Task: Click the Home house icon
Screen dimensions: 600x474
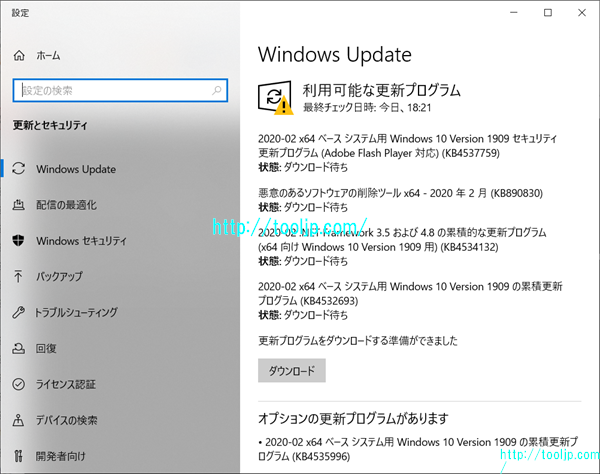Action: click(x=19, y=56)
